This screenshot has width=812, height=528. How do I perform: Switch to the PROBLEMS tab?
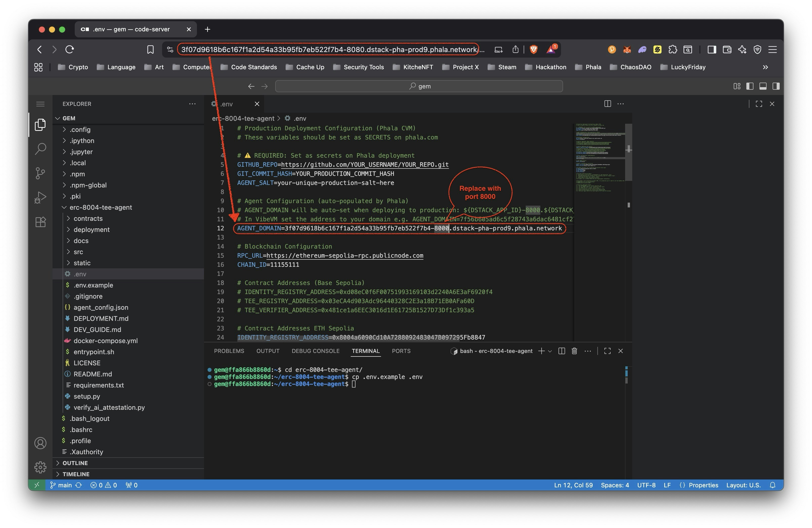point(229,351)
